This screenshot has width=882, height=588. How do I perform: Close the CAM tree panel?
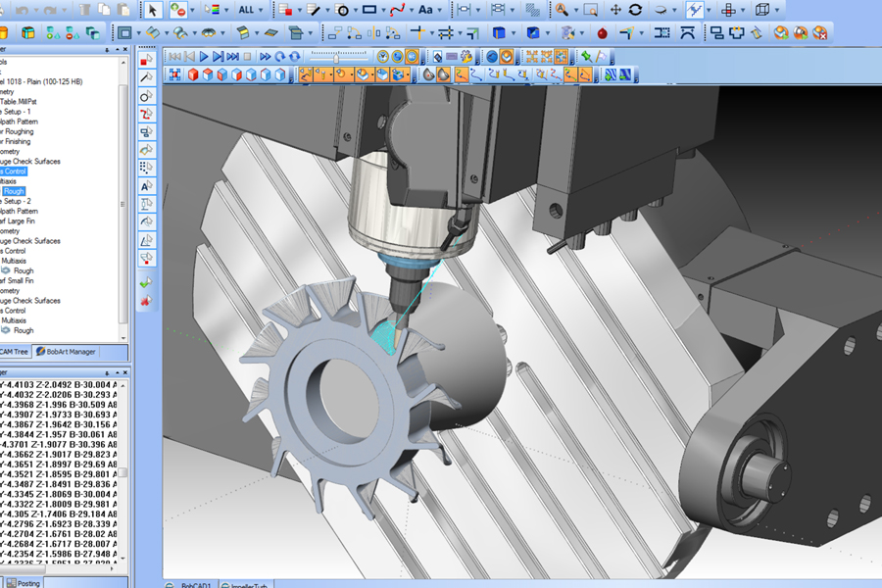coord(124,50)
